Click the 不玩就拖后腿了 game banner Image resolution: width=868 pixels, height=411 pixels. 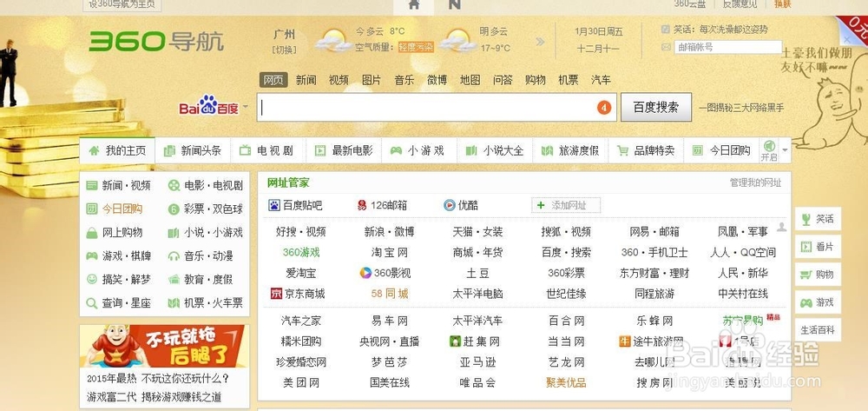tap(164, 346)
